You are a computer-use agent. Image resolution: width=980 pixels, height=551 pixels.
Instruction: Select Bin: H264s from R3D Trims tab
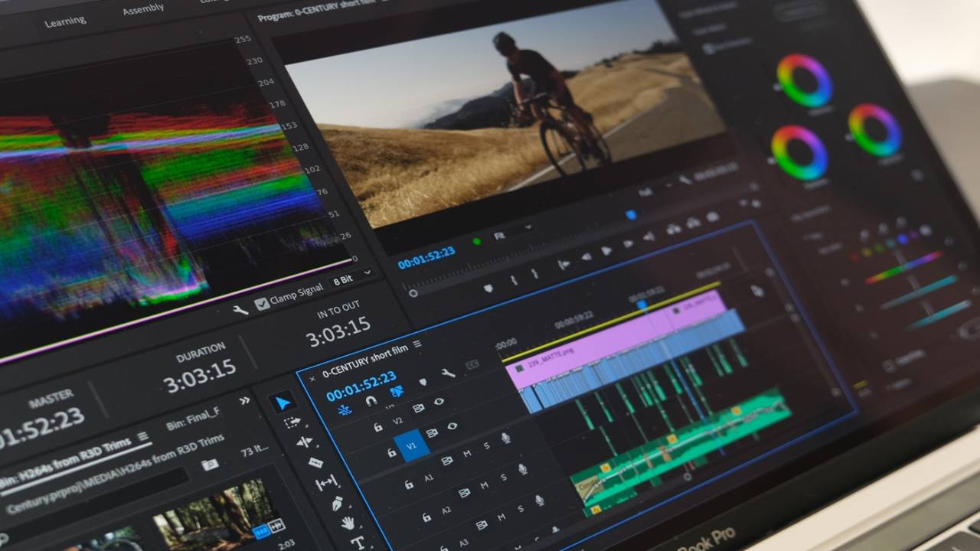click(x=66, y=462)
